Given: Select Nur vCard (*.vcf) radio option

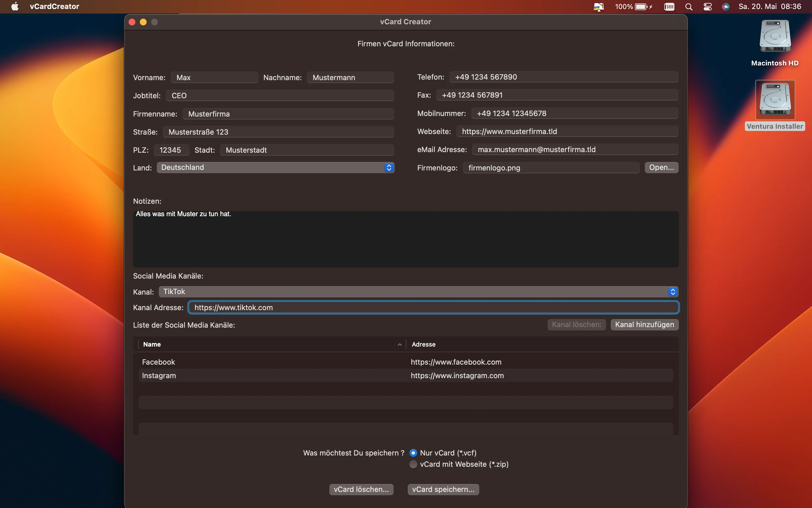Looking at the screenshot, I should pos(413,453).
